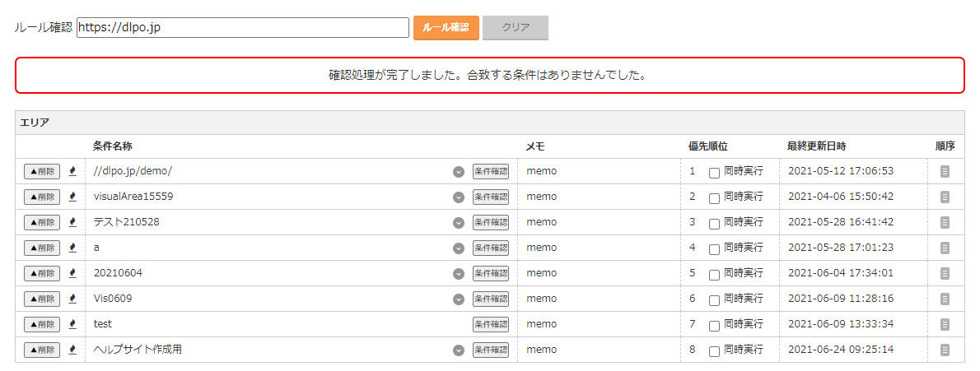
Task: Check 同時実行 for visualArea15559
Action: [714, 198]
